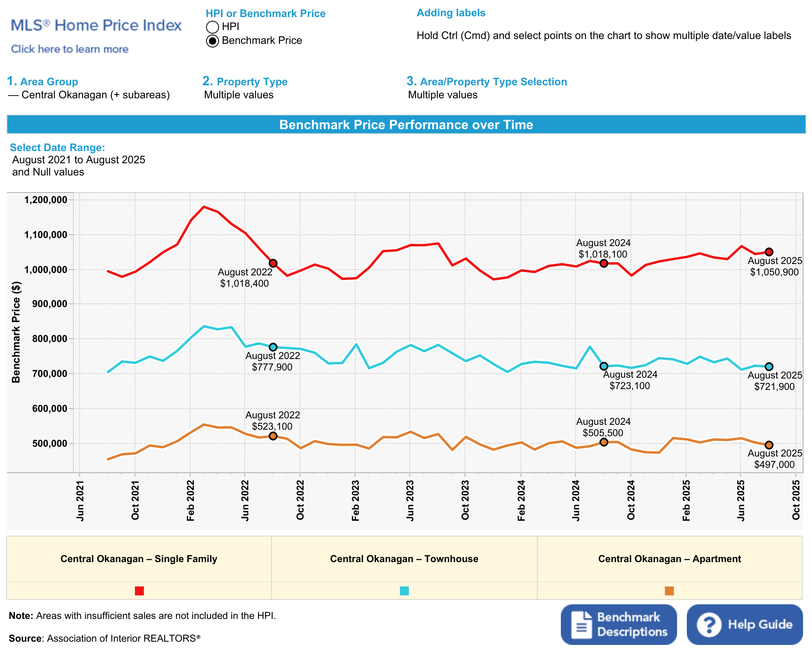Select Central Okanagan – Apartment legend label
812x649 pixels.
[670, 559]
